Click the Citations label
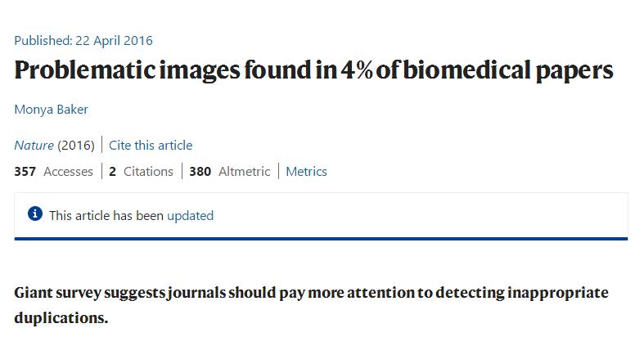 click(148, 171)
